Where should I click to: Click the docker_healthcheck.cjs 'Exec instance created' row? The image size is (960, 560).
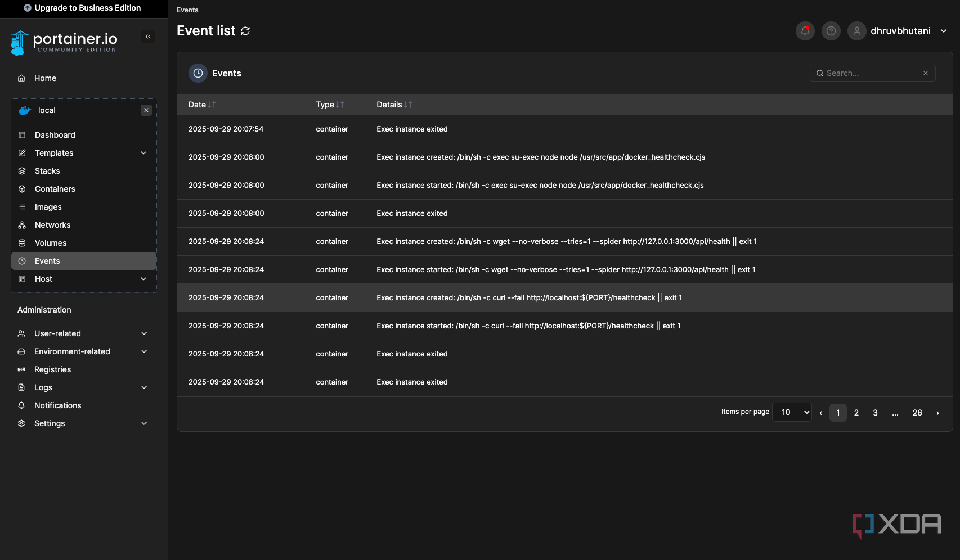pyautogui.click(x=565, y=157)
